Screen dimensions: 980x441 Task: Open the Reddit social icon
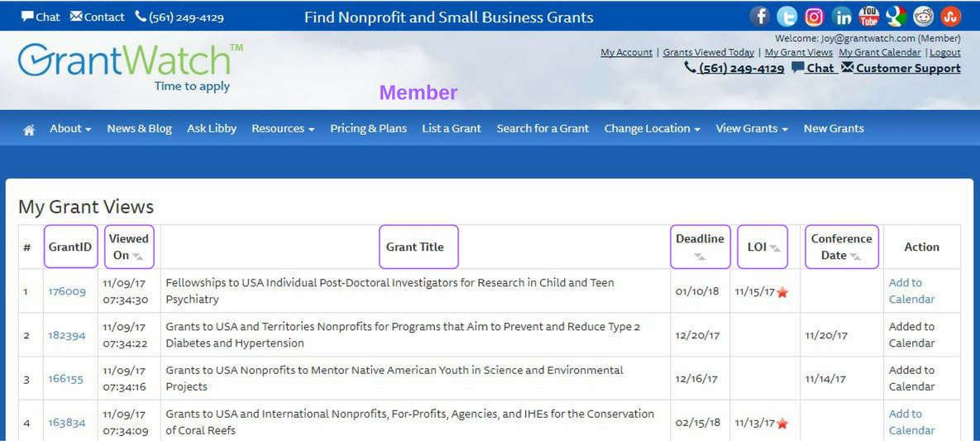(x=923, y=17)
